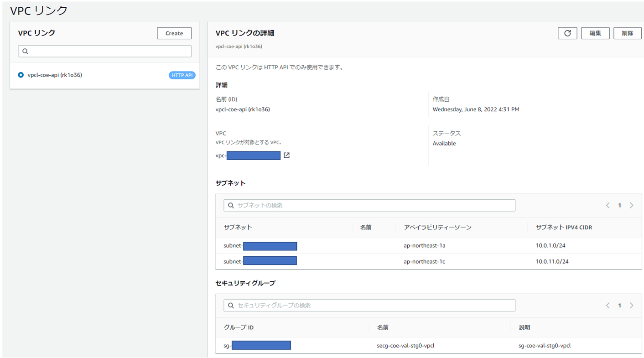The image size is (644, 358).
Task: Sort by サブネット IPV4 CIDR column header
Action: (x=564, y=227)
